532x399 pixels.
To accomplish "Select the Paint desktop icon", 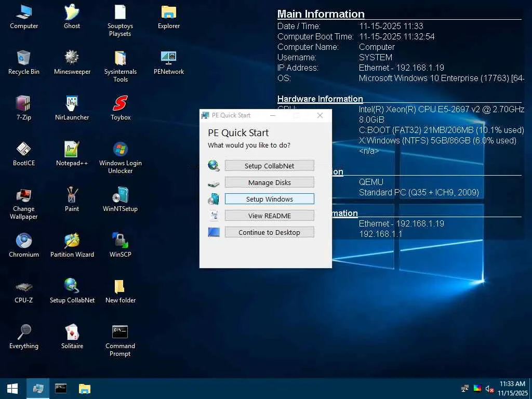I will pyautogui.click(x=72, y=200).
